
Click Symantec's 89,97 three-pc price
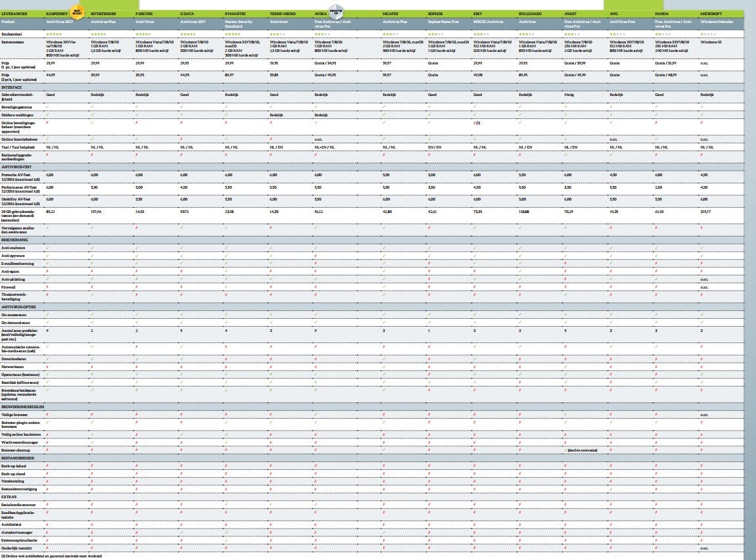229,75
